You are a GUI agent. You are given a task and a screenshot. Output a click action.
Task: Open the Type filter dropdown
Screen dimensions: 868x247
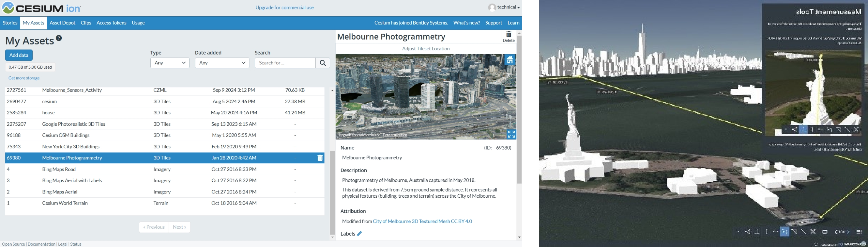[170, 63]
